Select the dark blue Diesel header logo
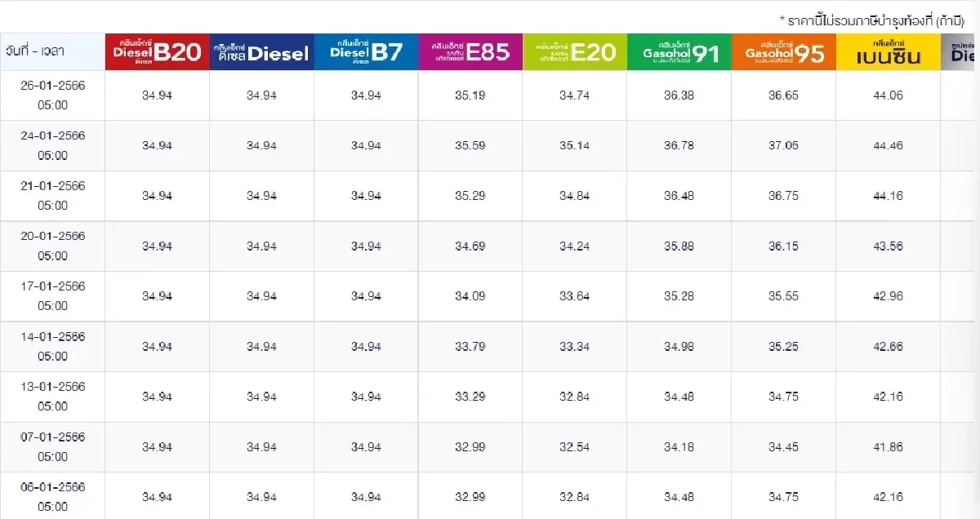980x519 pixels. (x=261, y=52)
